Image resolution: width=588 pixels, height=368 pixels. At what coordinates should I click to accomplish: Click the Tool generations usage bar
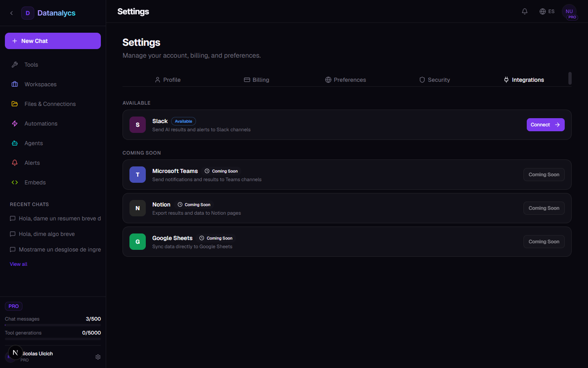53,339
